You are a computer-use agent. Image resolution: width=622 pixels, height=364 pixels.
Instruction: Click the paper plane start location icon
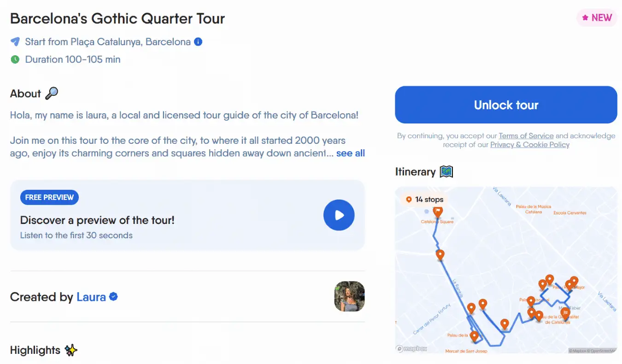click(15, 42)
